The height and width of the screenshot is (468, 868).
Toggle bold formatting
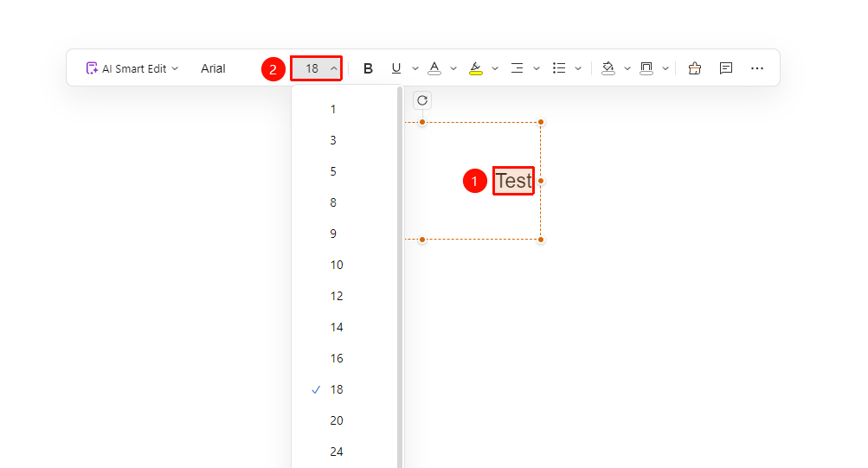pyautogui.click(x=368, y=68)
